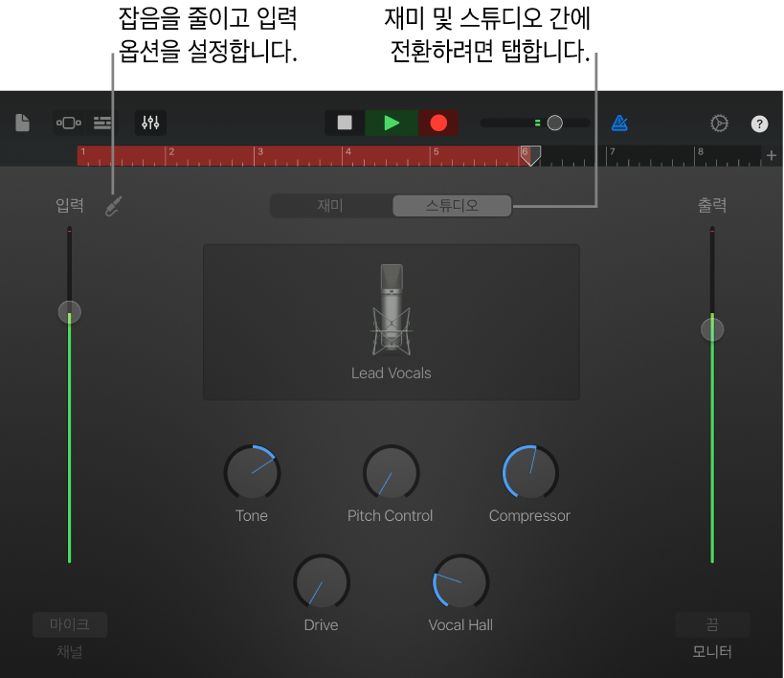
Task: Toggle the metronome
Action: pyautogui.click(x=619, y=123)
